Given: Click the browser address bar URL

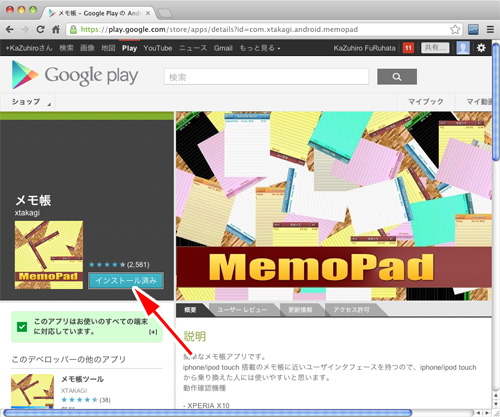Looking at the screenshot, I should tap(219, 29).
